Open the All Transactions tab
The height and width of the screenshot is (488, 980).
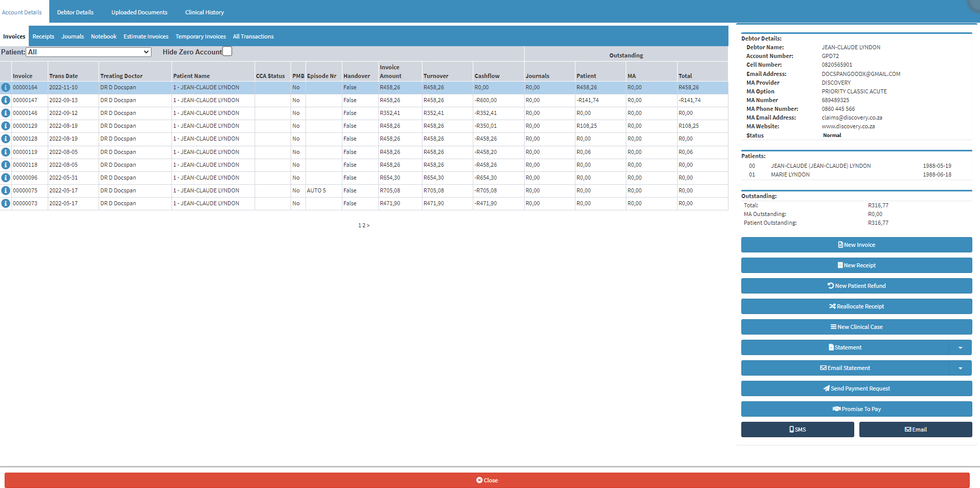253,37
